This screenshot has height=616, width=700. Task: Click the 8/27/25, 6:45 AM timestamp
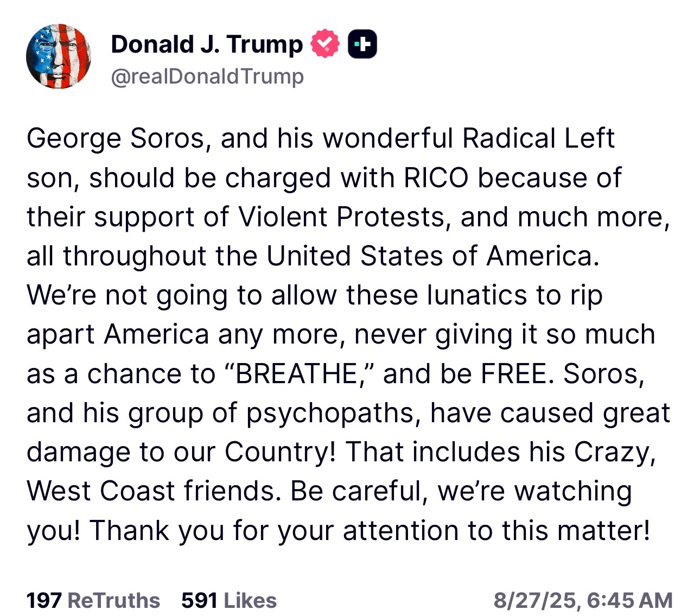583,601
